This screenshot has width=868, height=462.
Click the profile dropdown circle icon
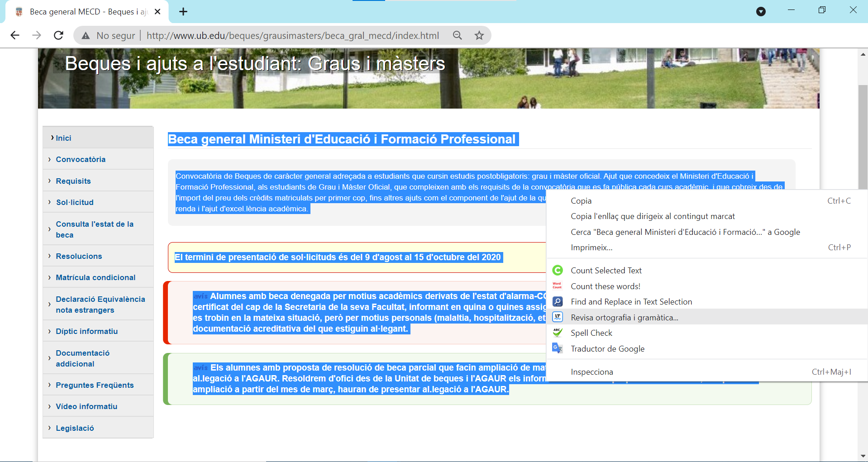tap(761, 12)
